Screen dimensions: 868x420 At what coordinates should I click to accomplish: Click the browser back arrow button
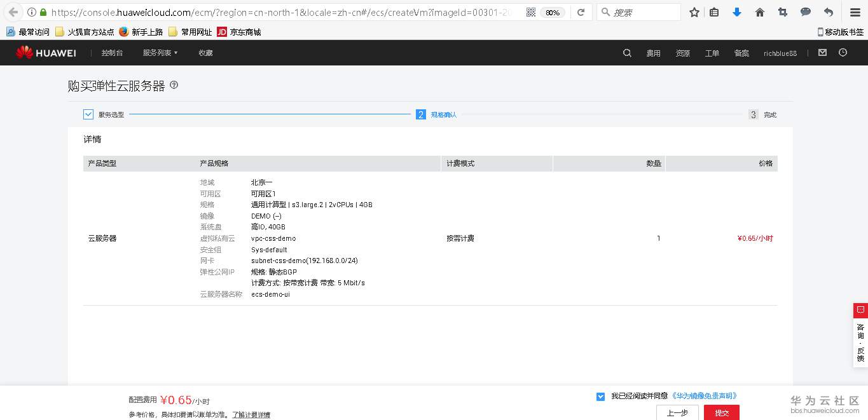point(13,12)
